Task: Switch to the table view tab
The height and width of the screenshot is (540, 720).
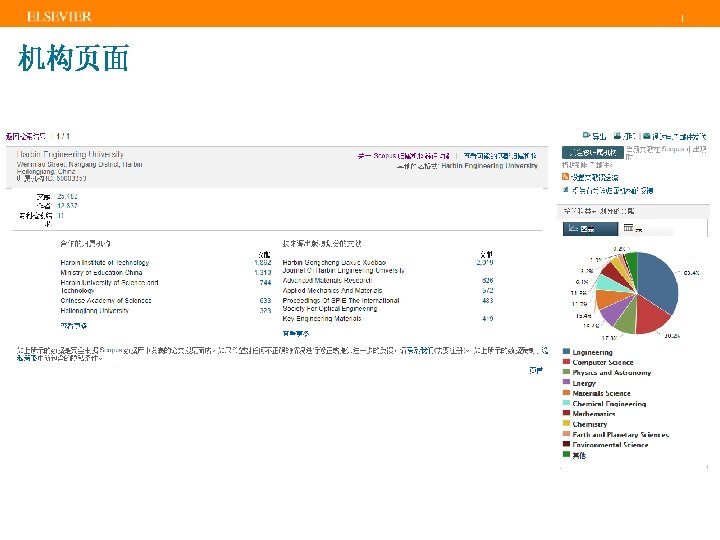Action: (x=645, y=228)
